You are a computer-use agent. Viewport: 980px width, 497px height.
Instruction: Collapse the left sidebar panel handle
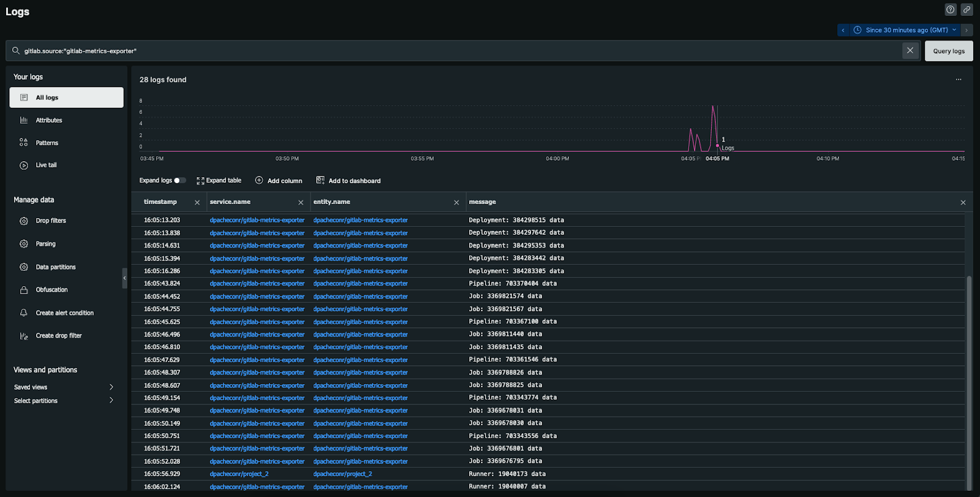coord(124,278)
